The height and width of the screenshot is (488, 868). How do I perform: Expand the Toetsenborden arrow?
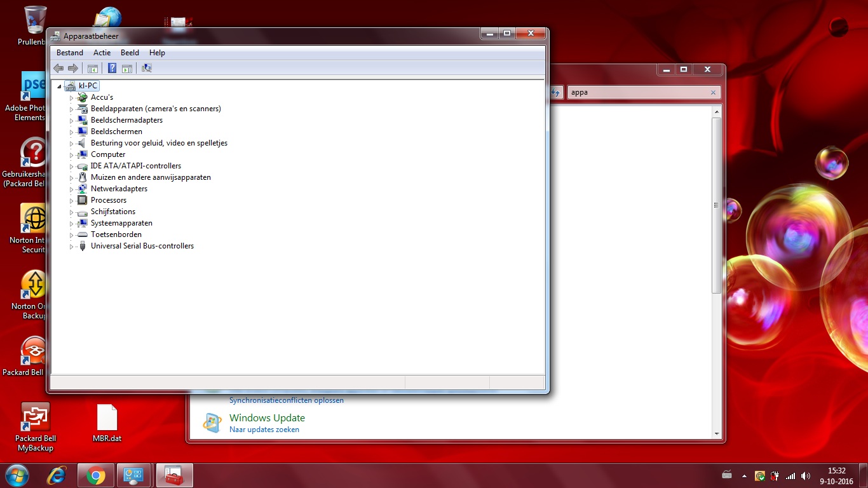coord(71,235)
